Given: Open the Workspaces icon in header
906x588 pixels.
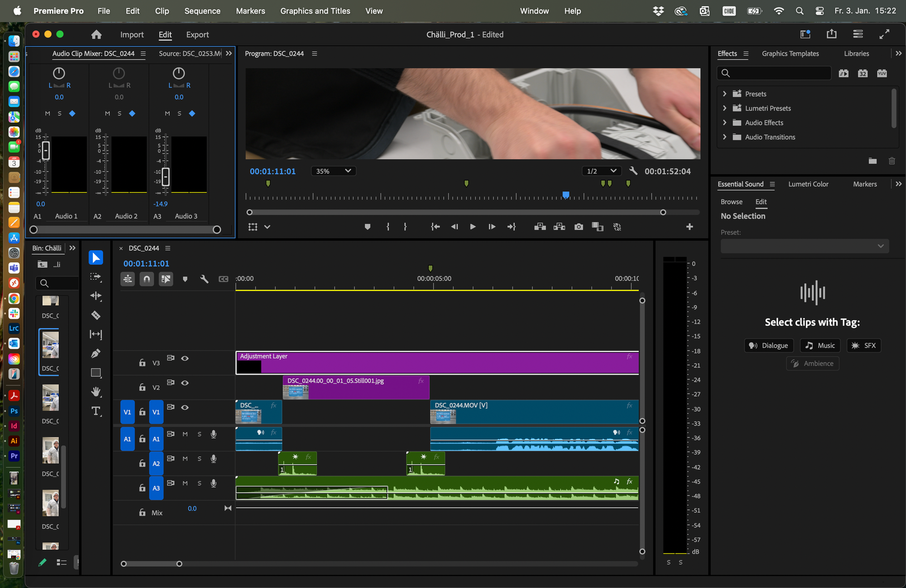Looking at the screenshot, I should pos(805,35).
